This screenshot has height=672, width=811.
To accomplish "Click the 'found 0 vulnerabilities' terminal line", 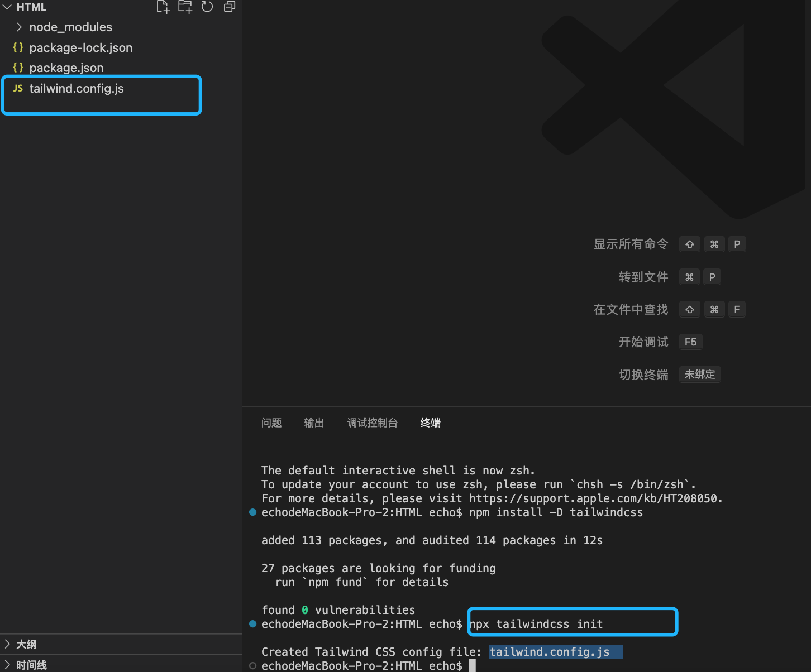I will 338,610.
